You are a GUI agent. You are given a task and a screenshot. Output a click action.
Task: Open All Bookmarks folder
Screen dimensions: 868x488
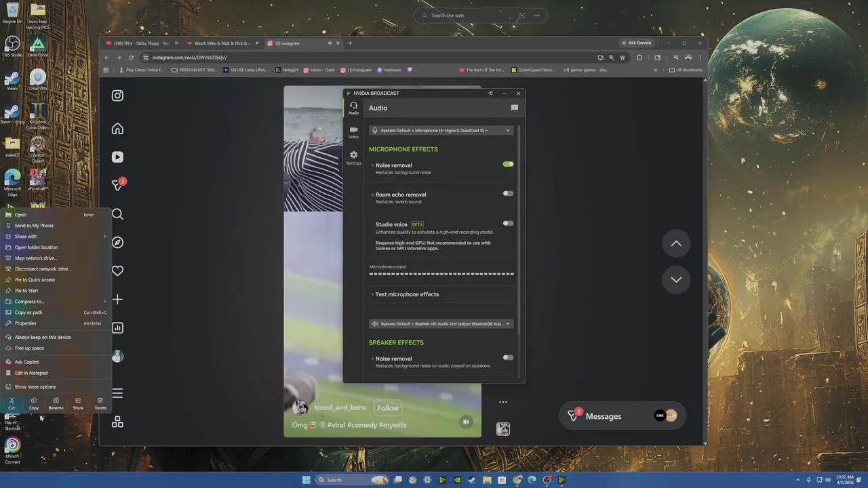point(686,70)
